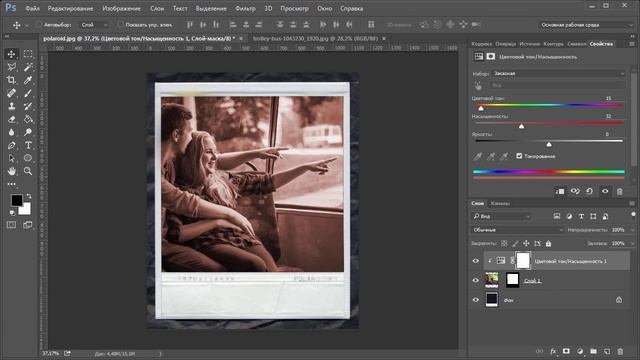Toggle Auto-Select checkbox in options bar
640x360 pixels.
[x=39, y=24]
